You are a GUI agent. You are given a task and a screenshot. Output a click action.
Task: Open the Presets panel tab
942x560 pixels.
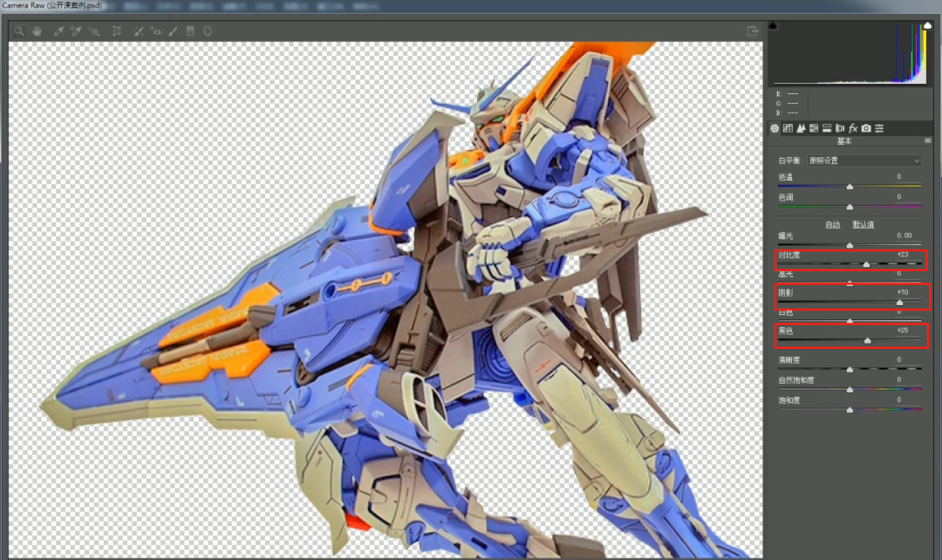pos(879,128)
